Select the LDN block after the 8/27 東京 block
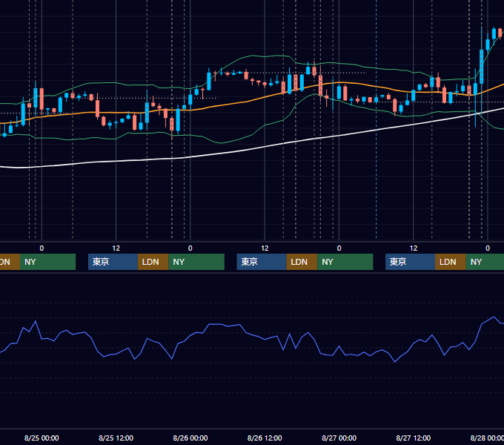This screenshot has width=504, height=445. tap(451, 262)
